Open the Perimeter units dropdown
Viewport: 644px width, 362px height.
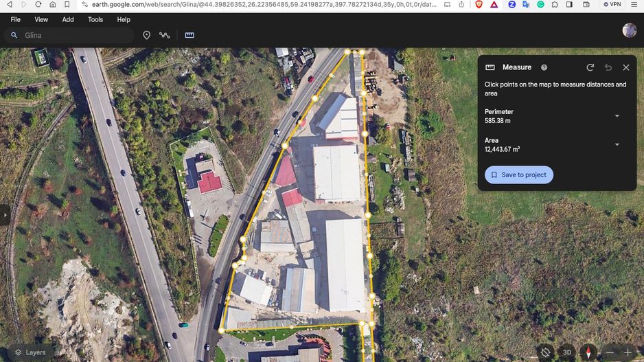click(617, 116)
